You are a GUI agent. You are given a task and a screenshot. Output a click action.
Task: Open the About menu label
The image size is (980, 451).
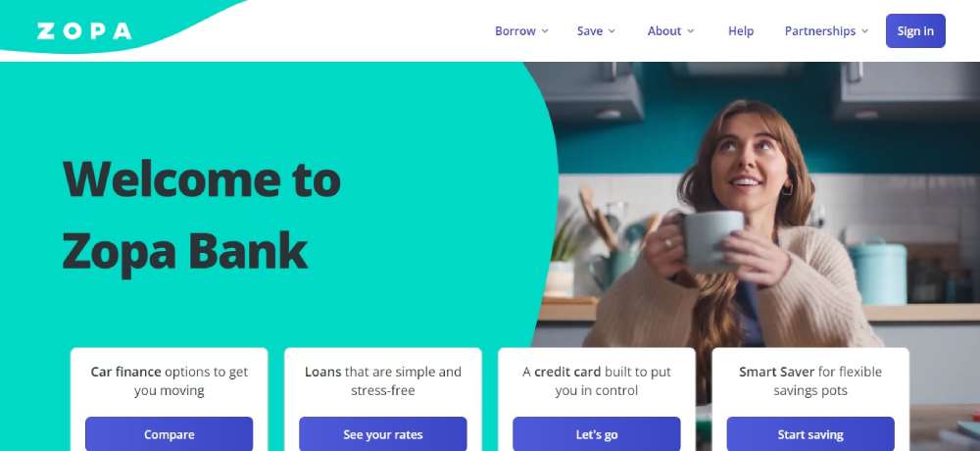[663, 30]
